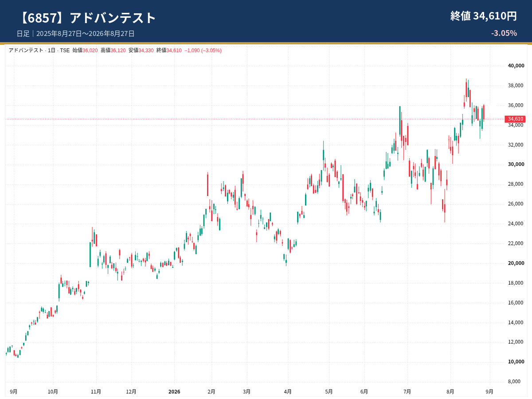532x399 pixels.
Task: Click the 16,000 price axis label
Action: pos(516,303)
